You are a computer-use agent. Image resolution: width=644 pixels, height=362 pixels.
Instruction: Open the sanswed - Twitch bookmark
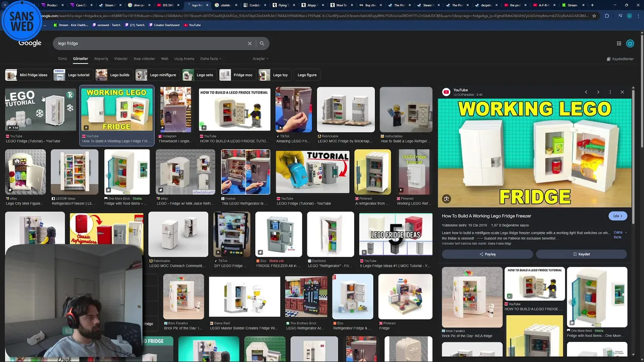106,25
